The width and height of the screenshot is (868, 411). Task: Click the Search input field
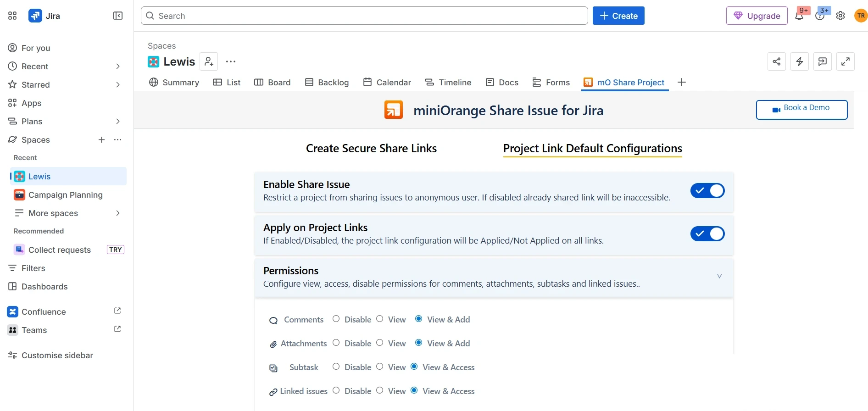pyautogui.click(x=364, y=16)
